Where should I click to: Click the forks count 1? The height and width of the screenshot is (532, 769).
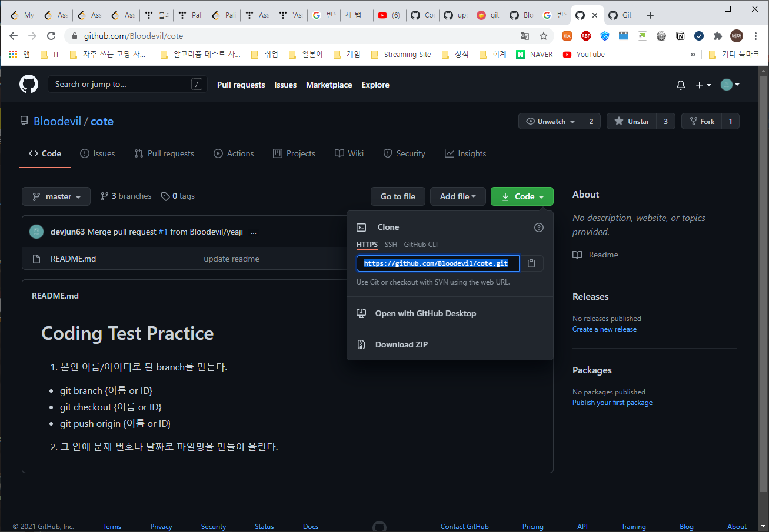(x=730, y=121)
